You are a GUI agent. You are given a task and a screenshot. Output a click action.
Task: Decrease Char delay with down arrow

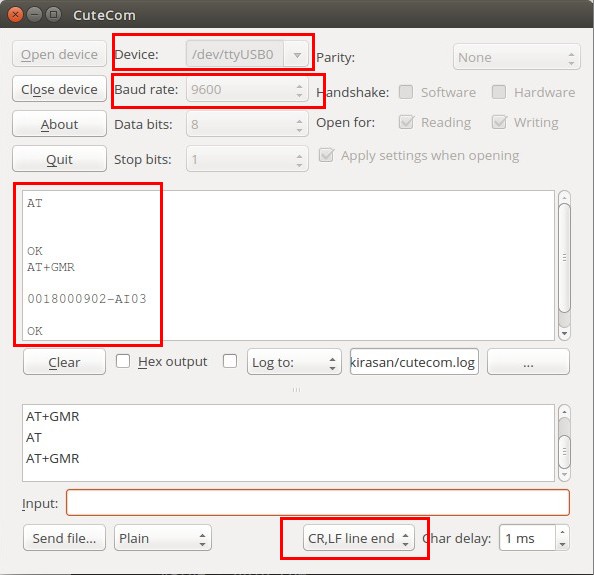562,544
